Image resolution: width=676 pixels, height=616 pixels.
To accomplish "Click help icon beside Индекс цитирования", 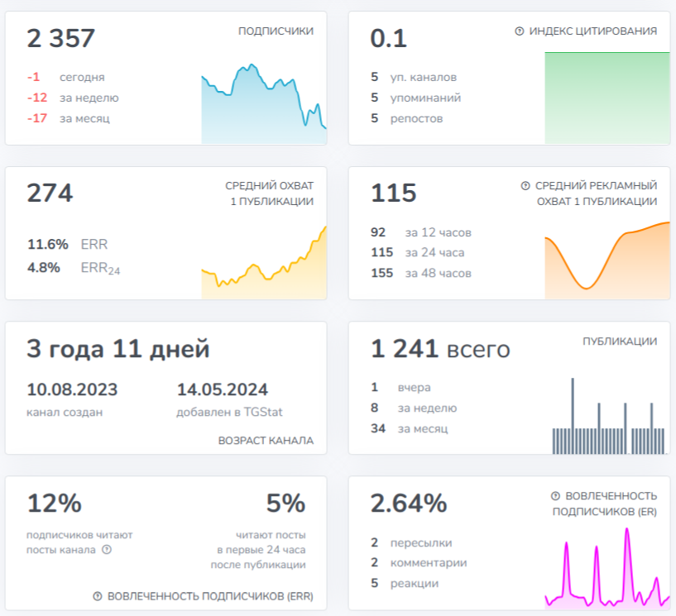I will pyautogui.click(x=520, y=31).
